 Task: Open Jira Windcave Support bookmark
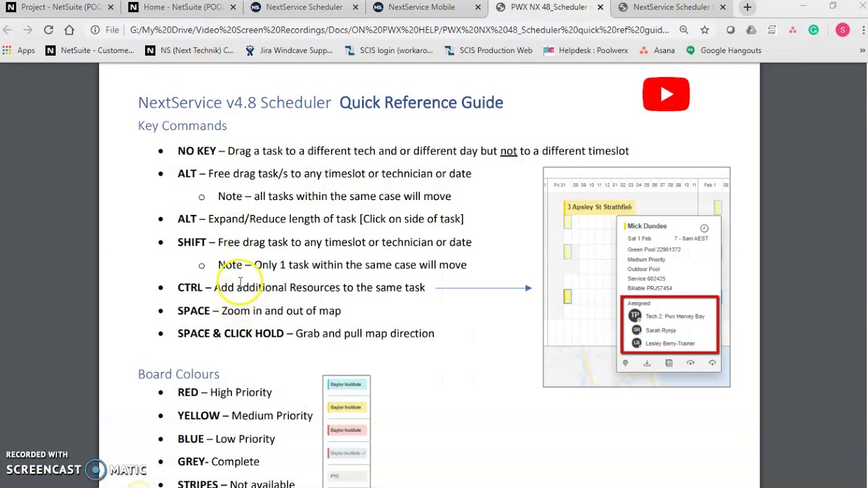coord(289,50)
